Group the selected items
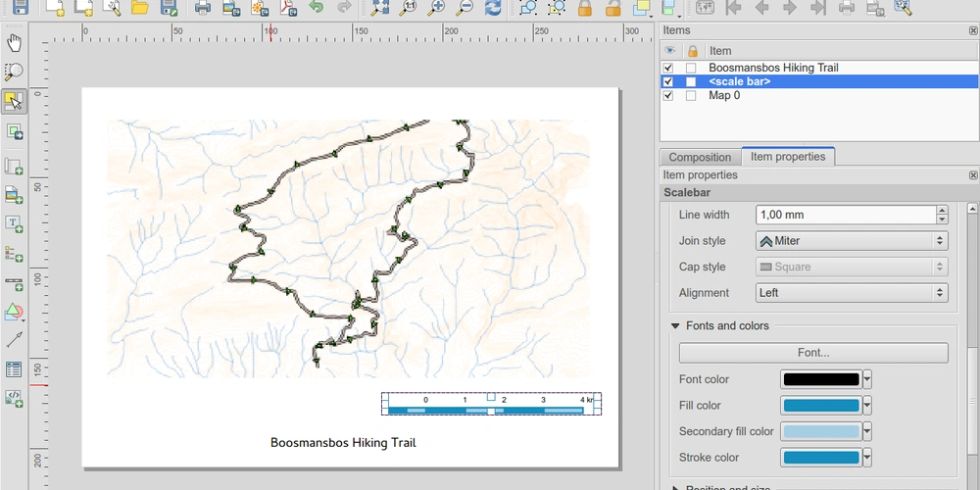 [528, 7]
